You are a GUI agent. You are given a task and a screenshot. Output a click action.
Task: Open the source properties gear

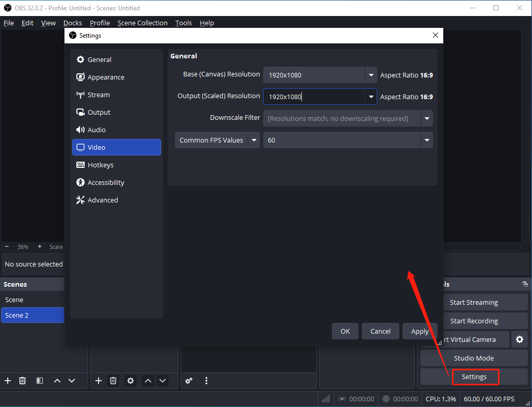click(x=130, y=381)
